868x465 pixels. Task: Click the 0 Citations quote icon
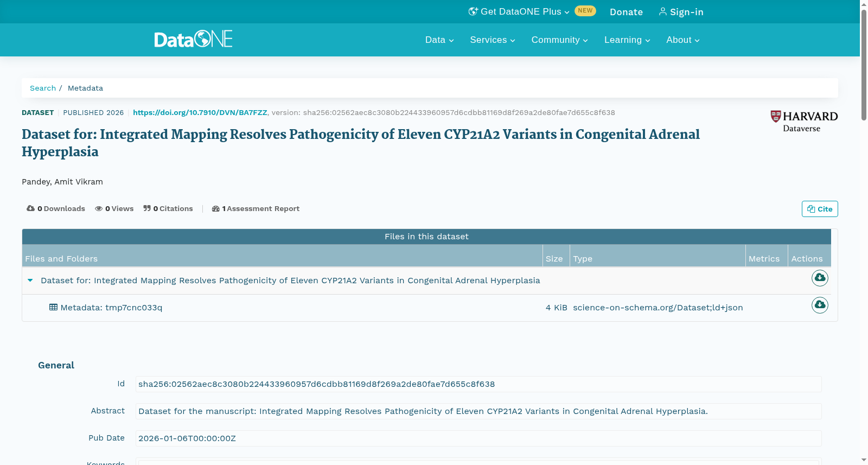147,208
